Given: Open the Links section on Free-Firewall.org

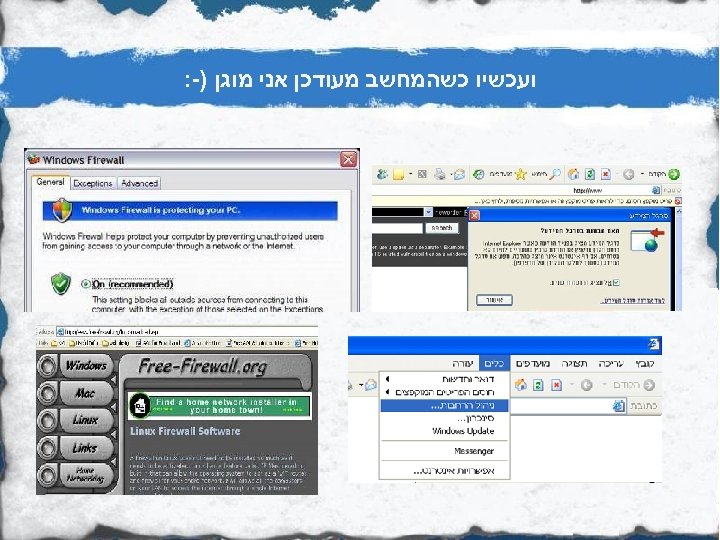Looking at the screenshot, I should [x=85, y=448].
